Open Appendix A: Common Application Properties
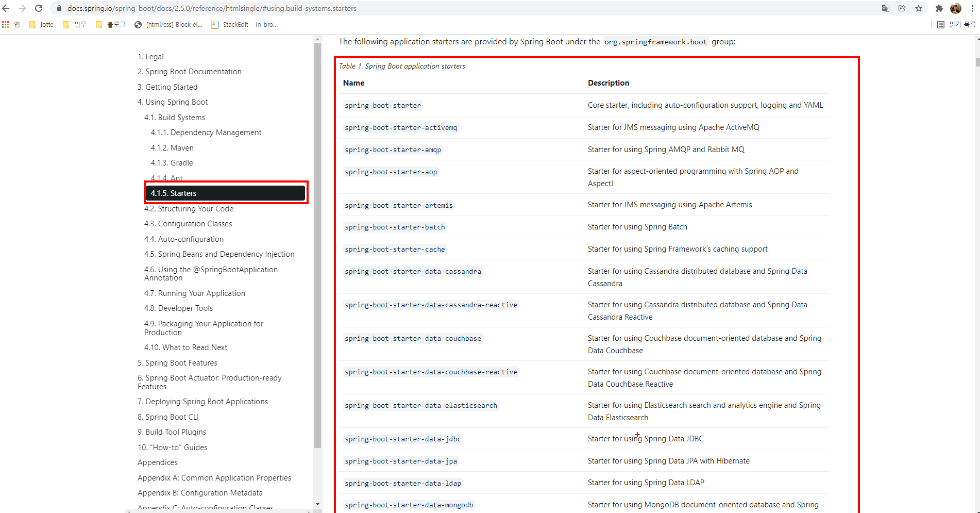The height and width of the screenshot is (513, 980). click(x=214, y=478)
